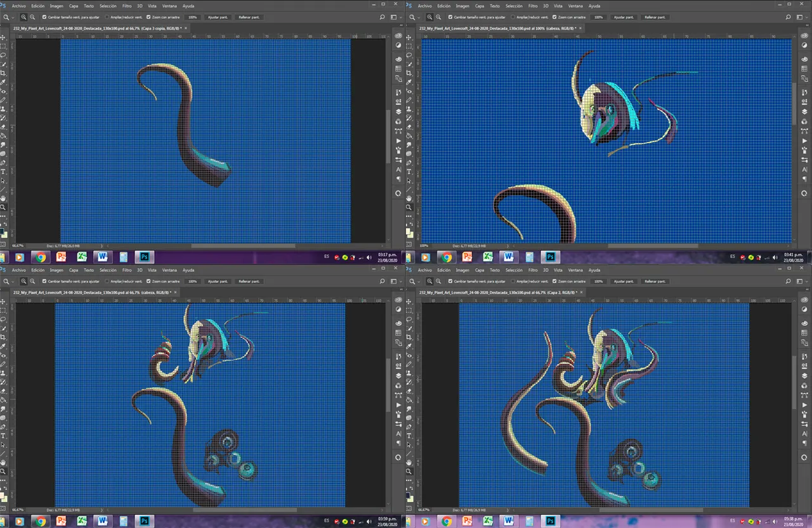The image size is (812, 528).
Task: Check 'Ampliar/reducir vent.' in top-right window
Action: coord(513,17)
